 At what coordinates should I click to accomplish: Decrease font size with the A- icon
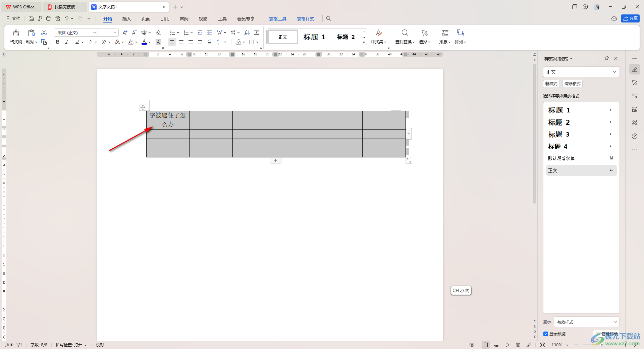pos(134,33)
